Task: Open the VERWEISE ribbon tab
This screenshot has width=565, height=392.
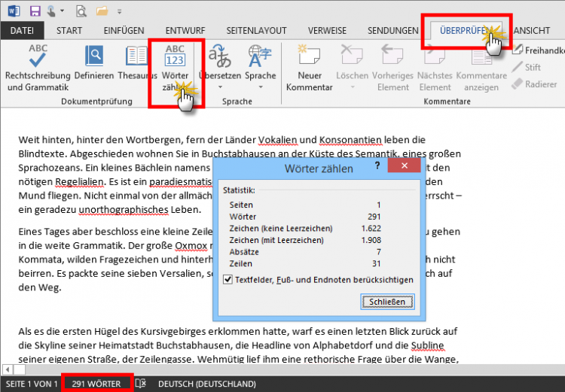Action: pos(328,31)
